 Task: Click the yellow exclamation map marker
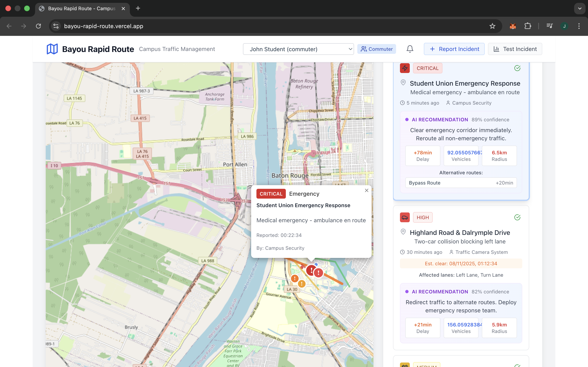(x=302, y=284)
